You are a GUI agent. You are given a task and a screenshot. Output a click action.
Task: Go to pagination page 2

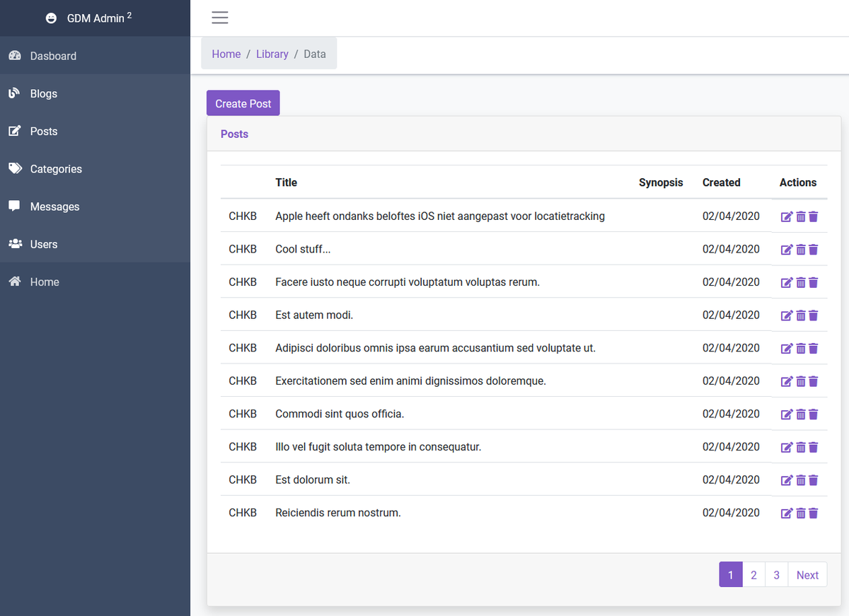click(x=753, y=575)
